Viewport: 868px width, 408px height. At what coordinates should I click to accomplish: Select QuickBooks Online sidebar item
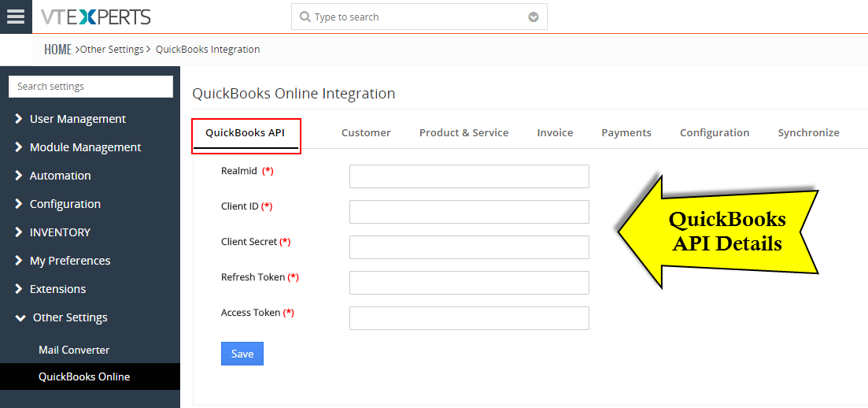click(x=90, y=376)
